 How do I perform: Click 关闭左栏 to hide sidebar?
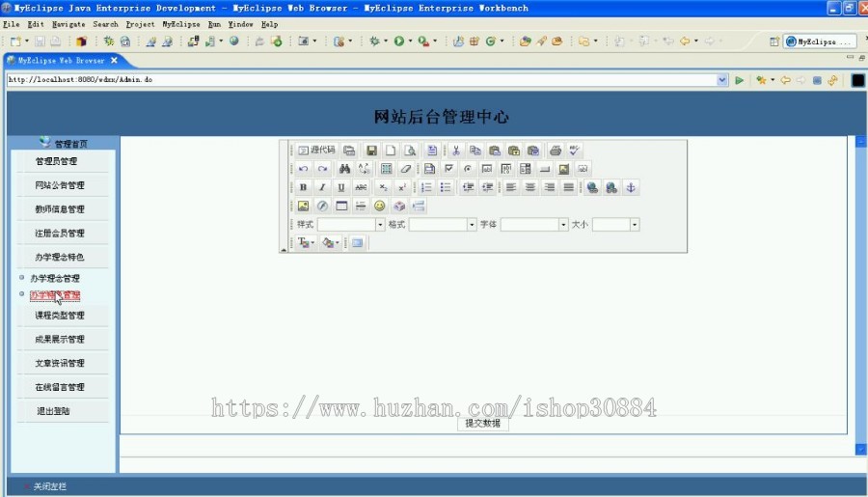[x=49, y=486]
